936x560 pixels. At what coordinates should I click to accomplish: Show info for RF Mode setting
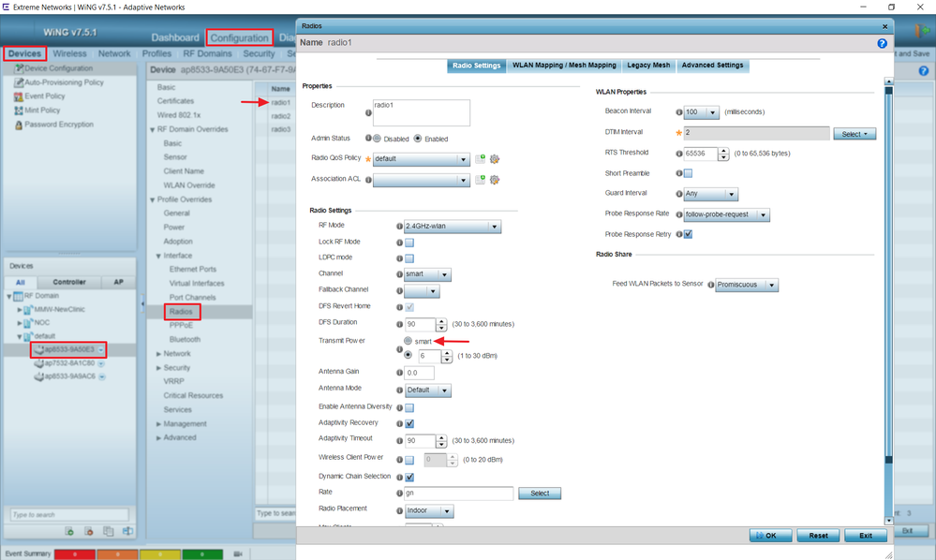tap(399, 226)
